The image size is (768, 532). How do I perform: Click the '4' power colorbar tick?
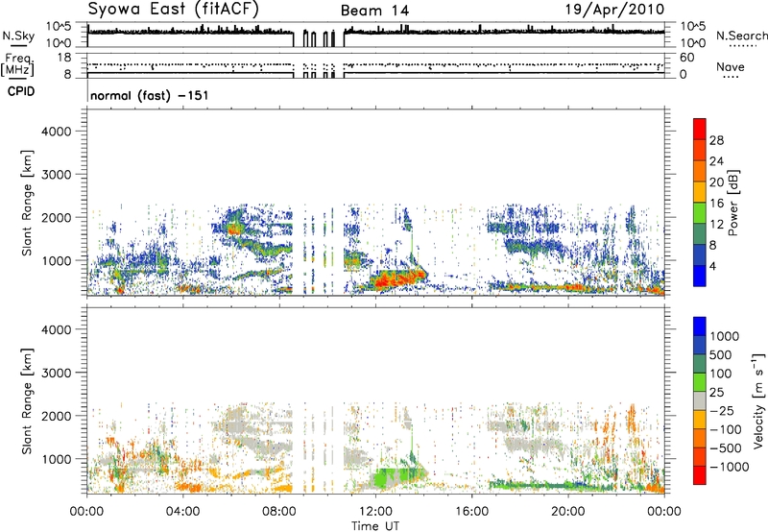[713, 266]
